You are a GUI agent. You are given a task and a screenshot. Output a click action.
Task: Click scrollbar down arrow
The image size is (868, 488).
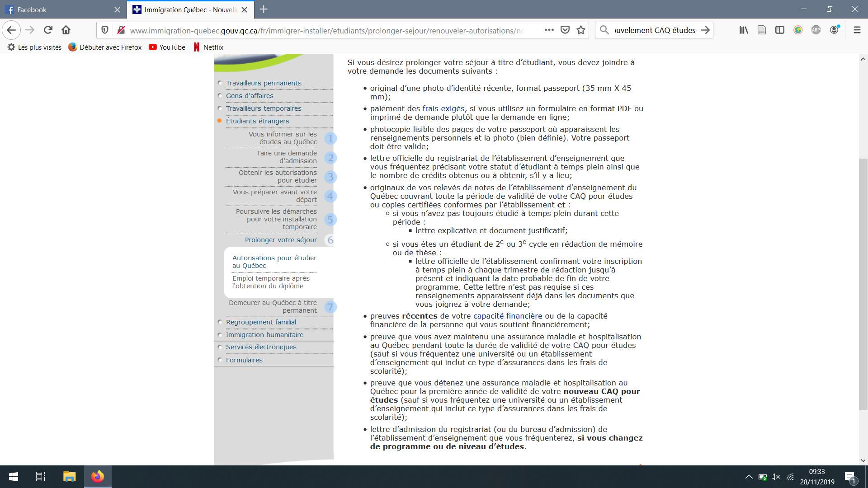pos(863,460)
